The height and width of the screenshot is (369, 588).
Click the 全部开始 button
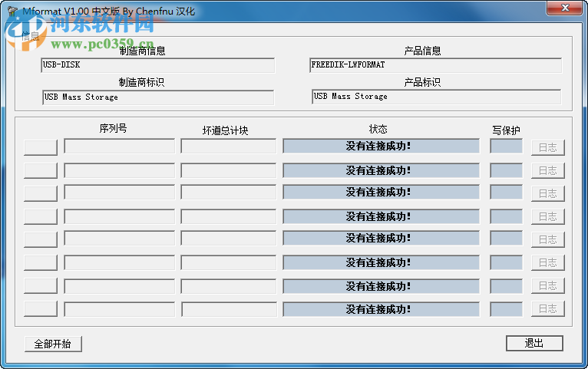tap(53, 344)
